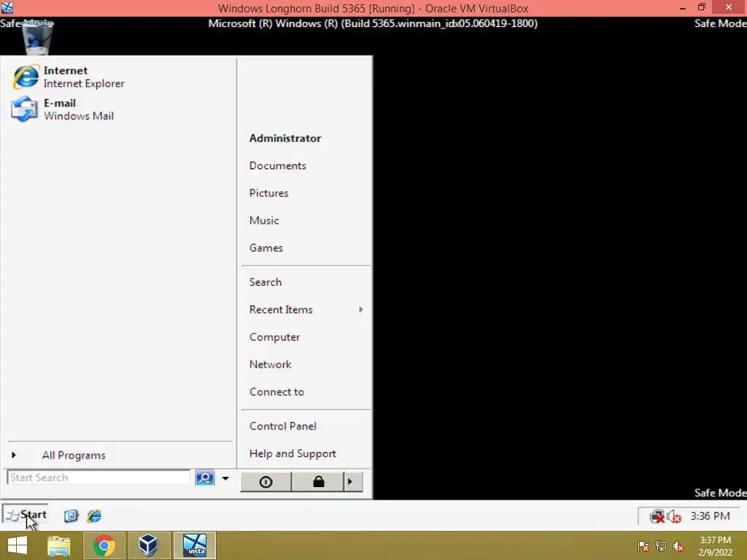Open Help and Support

293,454
